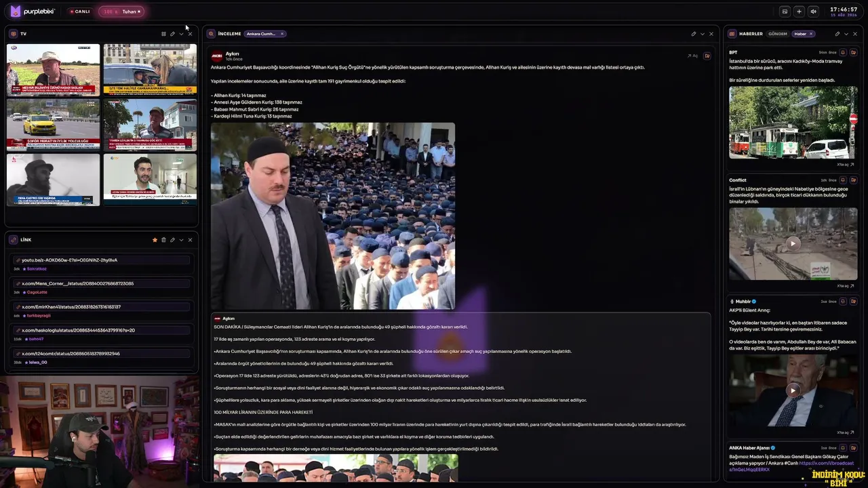This screenshot has height=488, width=868.
Task: Open the Fidel Castro TV thumbnail
Action: coord(53,180)
